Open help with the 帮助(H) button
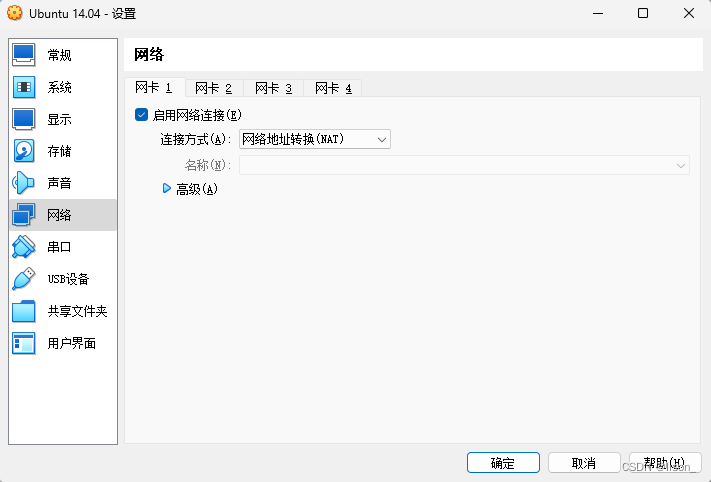711x482 pixels. click(665, 463)
